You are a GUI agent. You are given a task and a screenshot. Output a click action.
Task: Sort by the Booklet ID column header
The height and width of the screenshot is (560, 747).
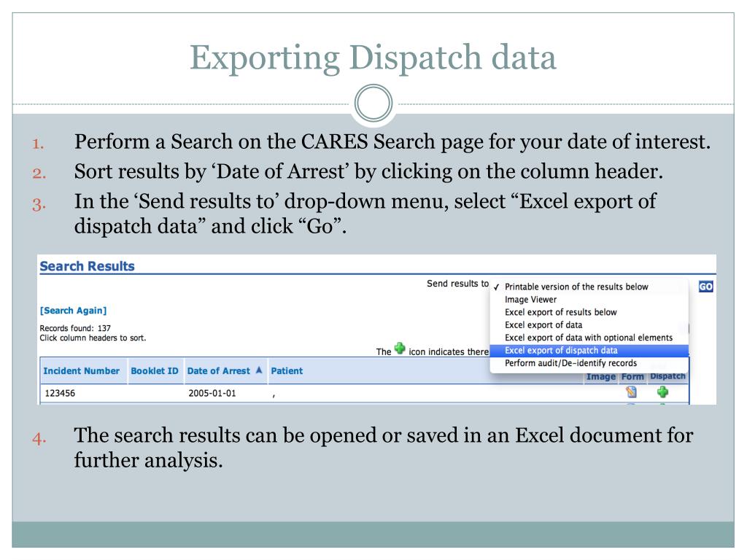(155, 371)
